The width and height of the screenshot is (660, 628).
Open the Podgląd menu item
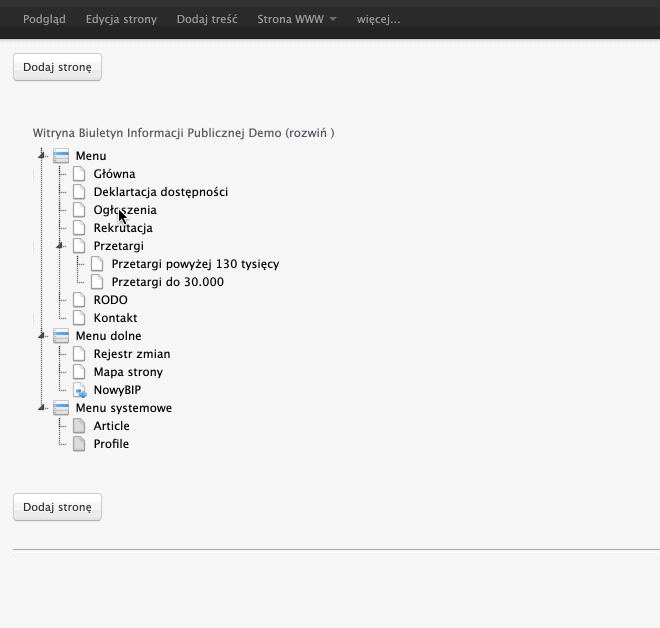click(x=44, y=19)
